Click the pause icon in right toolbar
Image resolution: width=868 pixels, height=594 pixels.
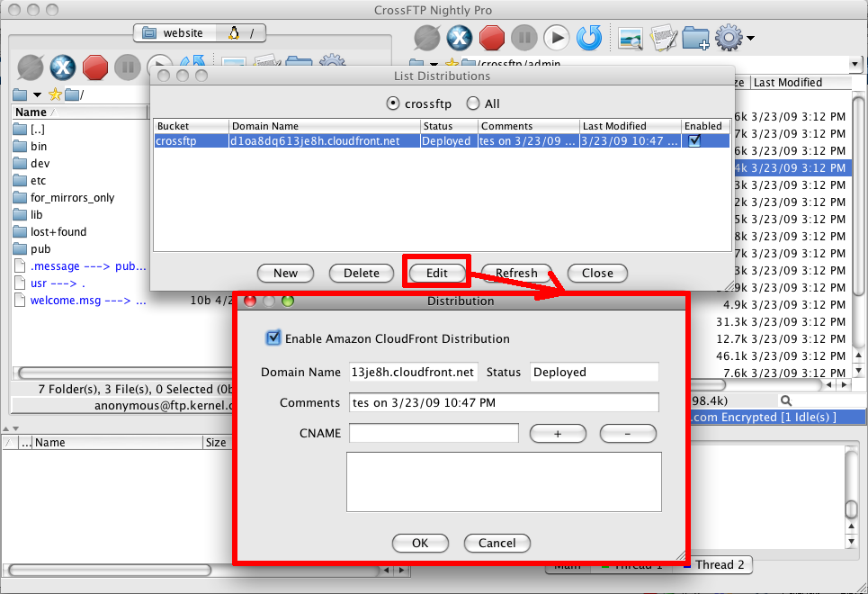(x=523, y=38)
